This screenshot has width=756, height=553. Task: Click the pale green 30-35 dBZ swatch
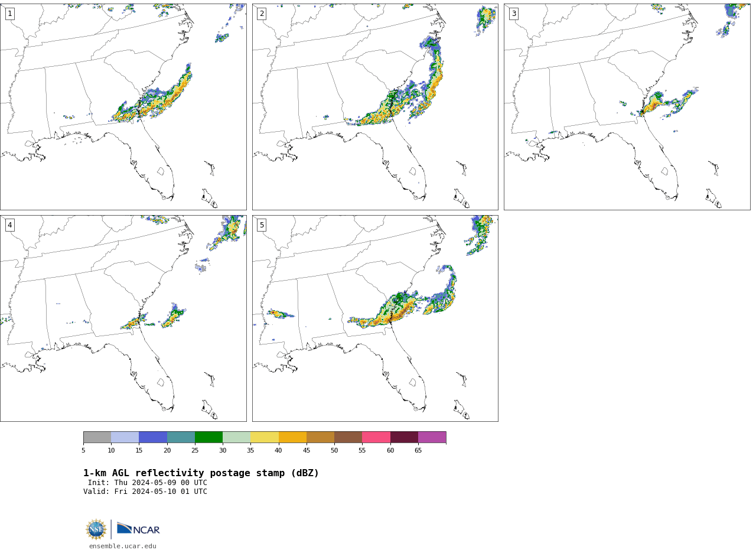pos(236,437)
